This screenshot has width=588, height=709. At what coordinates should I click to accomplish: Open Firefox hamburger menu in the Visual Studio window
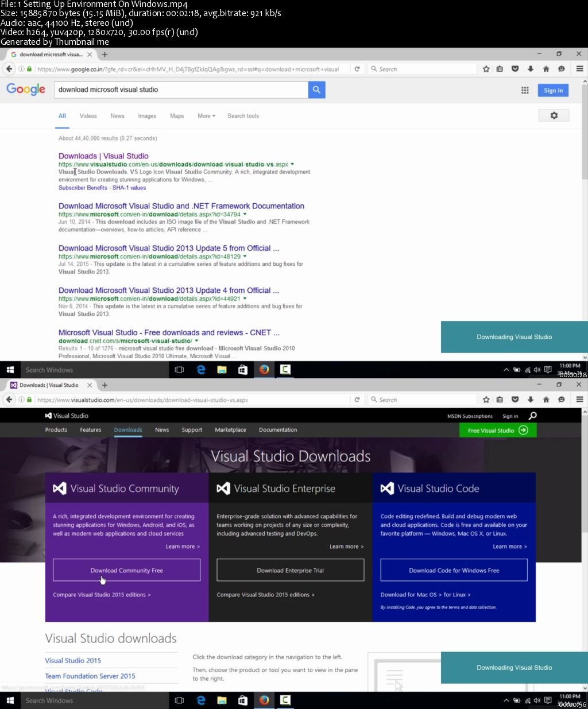point(579,400)
